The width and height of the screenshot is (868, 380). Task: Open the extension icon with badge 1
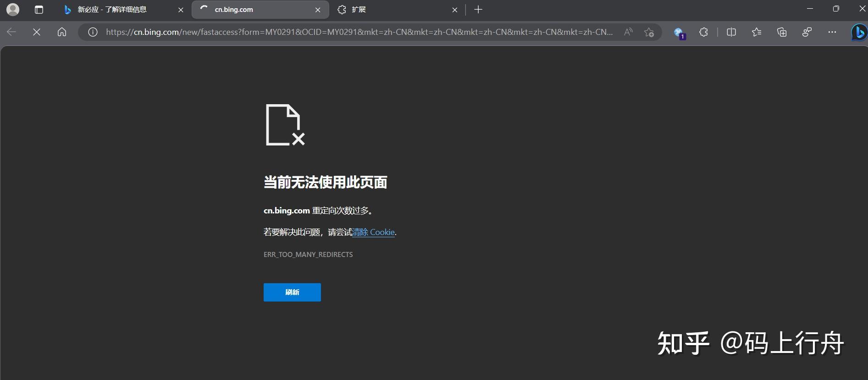[679, 33]
